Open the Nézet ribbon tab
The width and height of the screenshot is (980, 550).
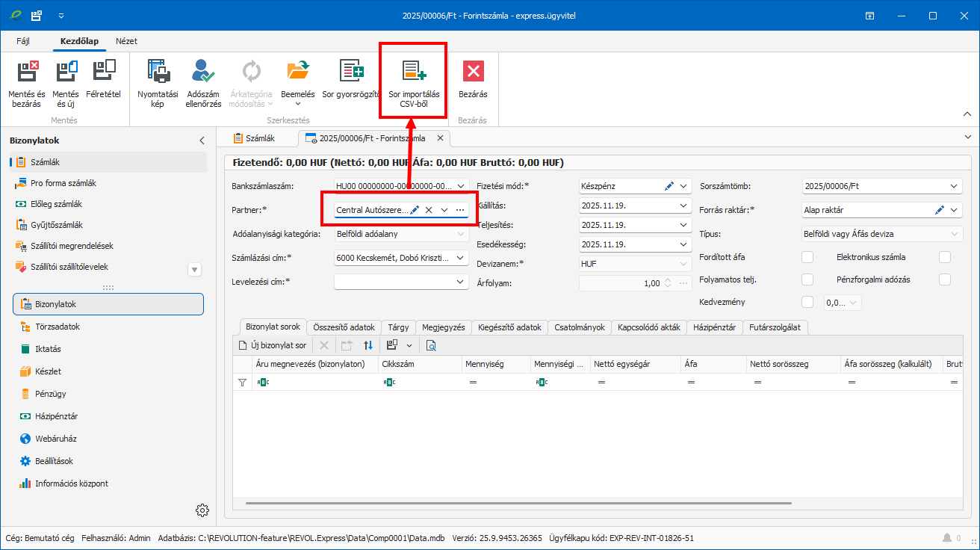(x=126, y=41)
